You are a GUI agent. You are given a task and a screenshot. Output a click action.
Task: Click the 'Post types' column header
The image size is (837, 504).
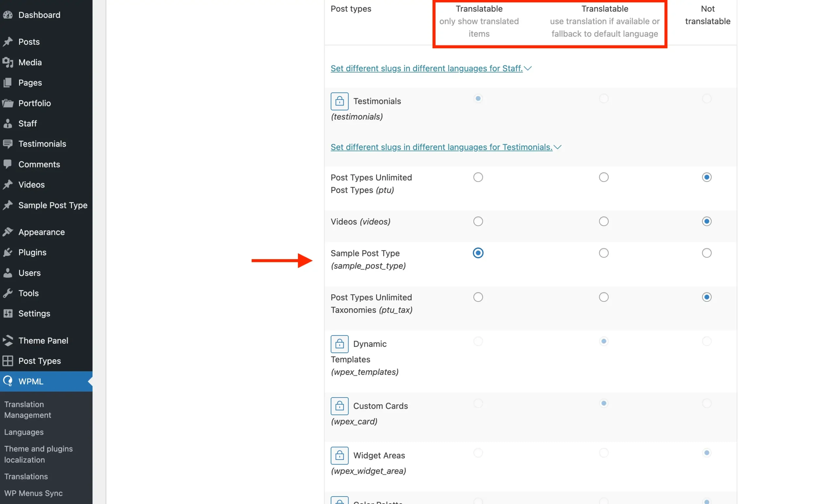tap(351, 8)
